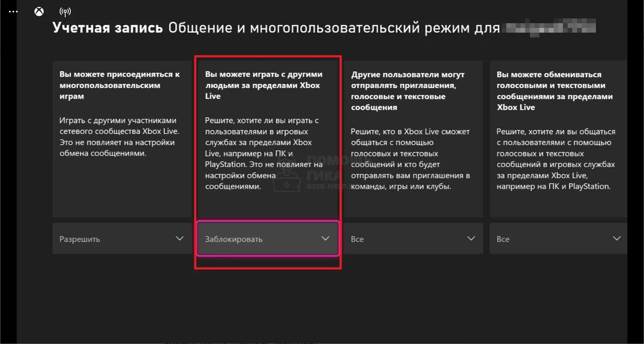Viewport: 644px width, 344px height.
Task: Click description 'Решите, кто в Xbox Live сможет общаться'
Action: click(x=411, y=159)
